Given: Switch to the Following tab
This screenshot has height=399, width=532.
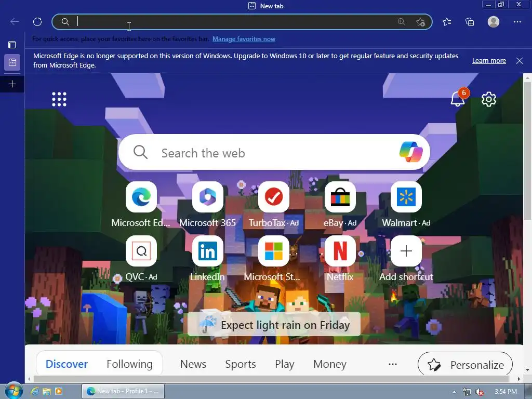Looking at the screenshot, I should 129,364.
